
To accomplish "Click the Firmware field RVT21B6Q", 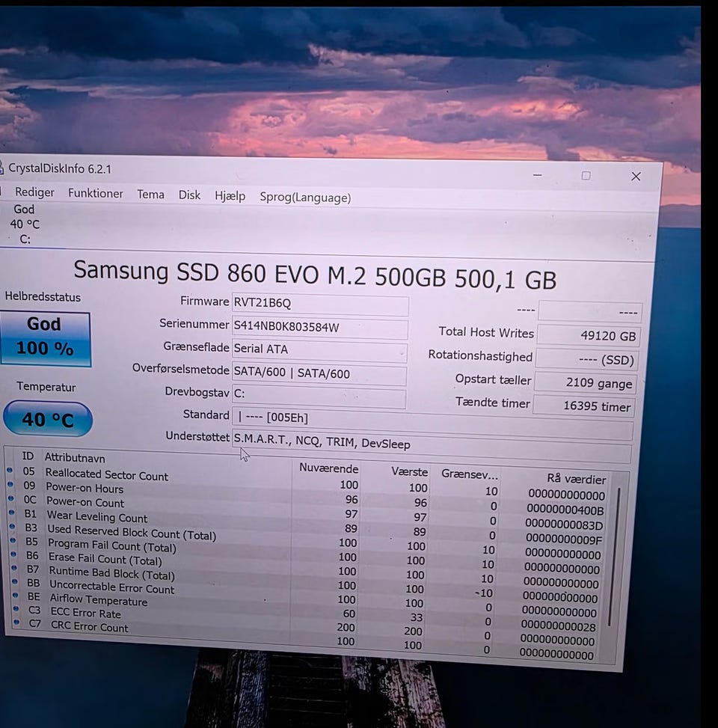I will (x=320, y=305).
